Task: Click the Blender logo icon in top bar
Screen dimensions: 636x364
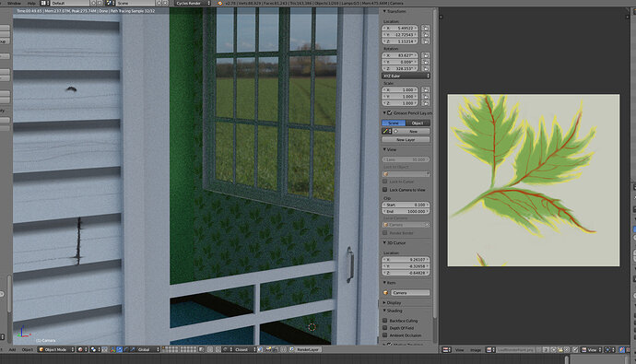Action: (220, 3)
